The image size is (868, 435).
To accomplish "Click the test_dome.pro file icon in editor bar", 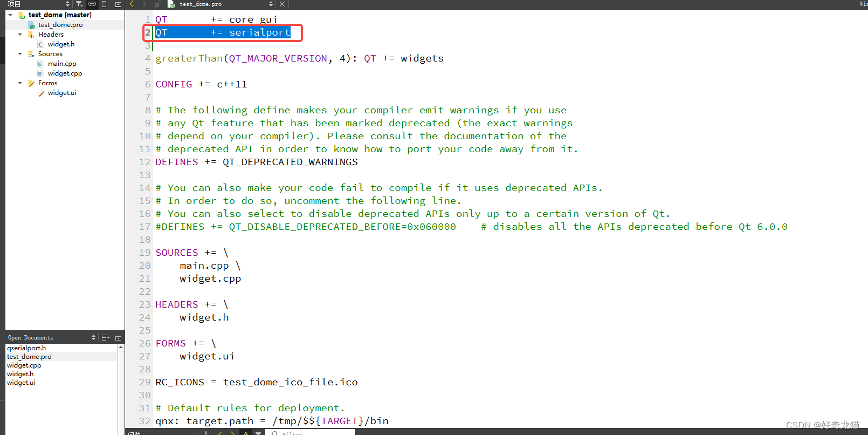I will coord(172,4).
